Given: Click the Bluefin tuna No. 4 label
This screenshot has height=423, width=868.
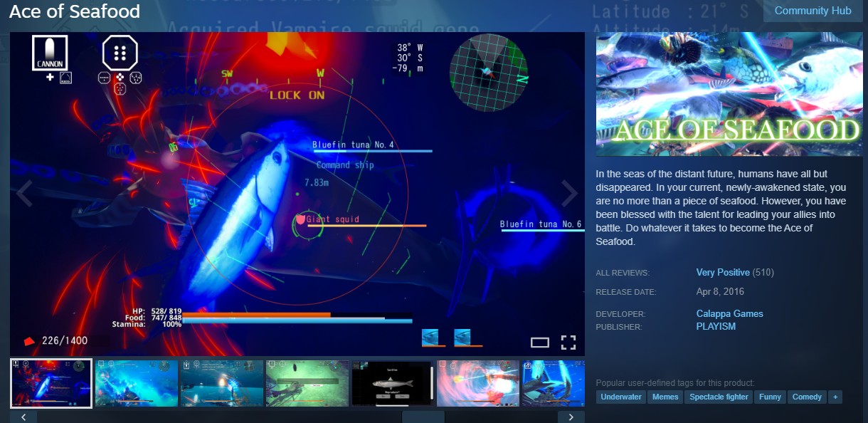Looking at the screenshot, I should point(353,145).
